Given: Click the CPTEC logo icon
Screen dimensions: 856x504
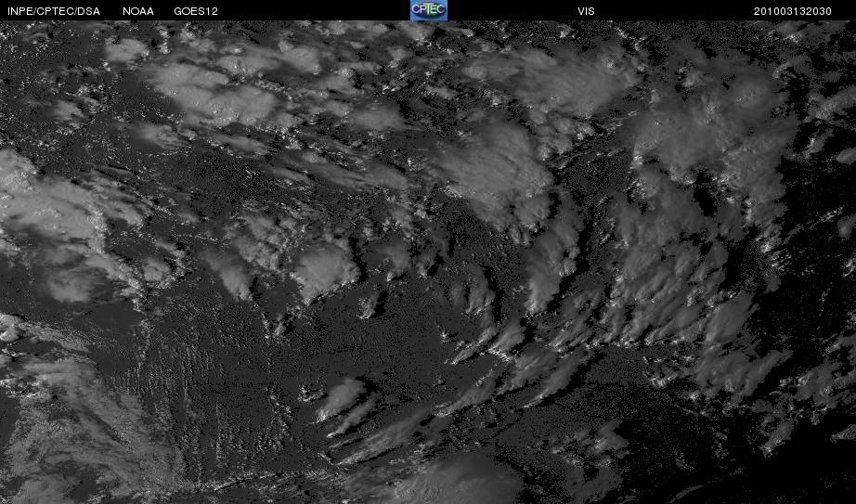Looking at the screenshot, I should (429, 10).
